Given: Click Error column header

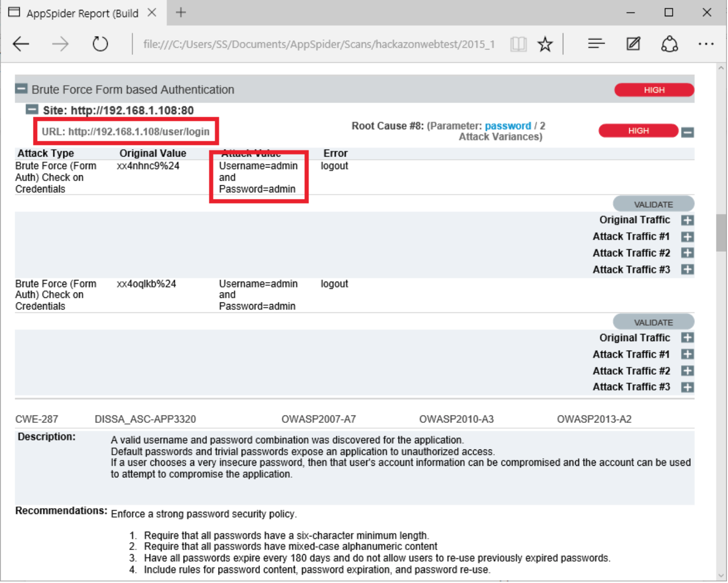Looking at the screenshot, I should (x=335, y=153).
